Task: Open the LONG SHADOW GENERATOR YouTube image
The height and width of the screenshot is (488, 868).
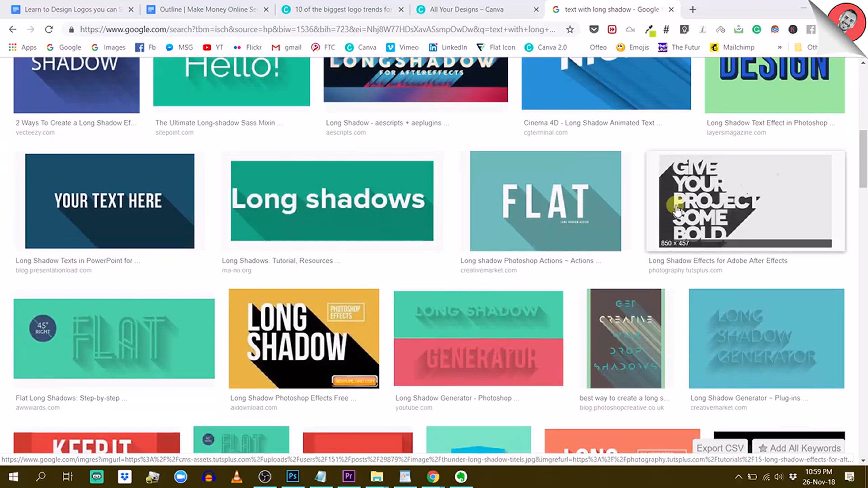Action: pos(478,338)
